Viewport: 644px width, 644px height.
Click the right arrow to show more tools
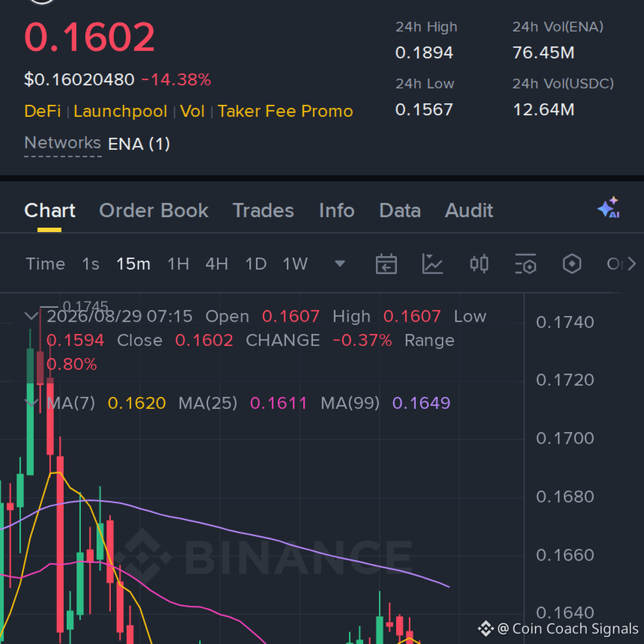click(631, 264)
